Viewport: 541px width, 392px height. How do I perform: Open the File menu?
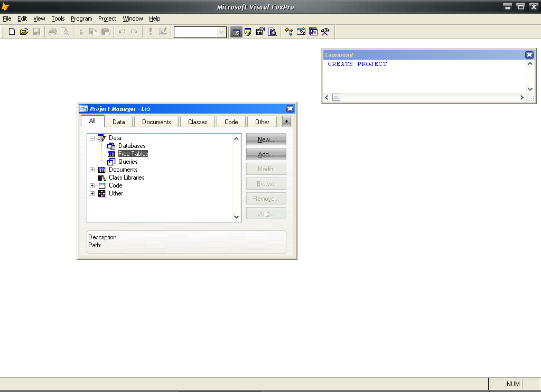(x=7, y=18)
